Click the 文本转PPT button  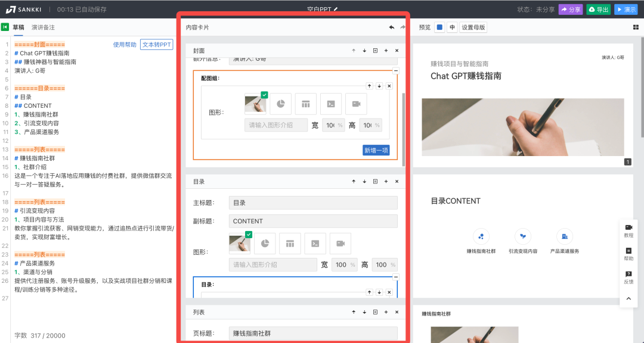156,44
